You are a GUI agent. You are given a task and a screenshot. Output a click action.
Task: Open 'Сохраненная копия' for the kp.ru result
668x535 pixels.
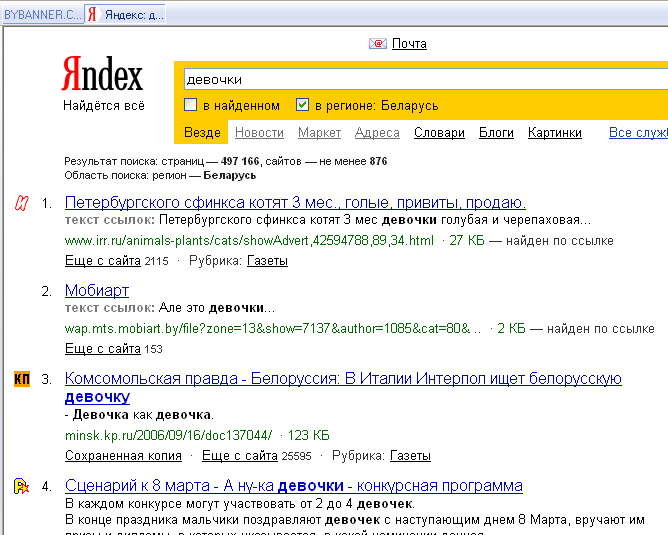(x=123, y=456)
